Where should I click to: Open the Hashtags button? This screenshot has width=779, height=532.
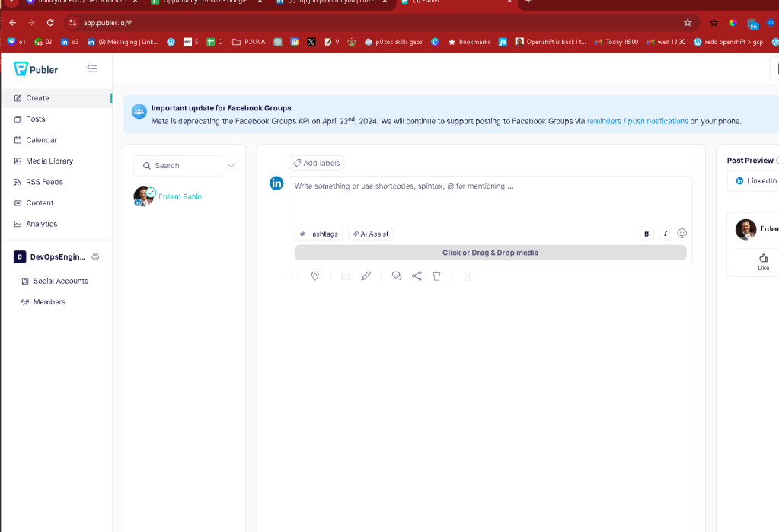[318, 234]
